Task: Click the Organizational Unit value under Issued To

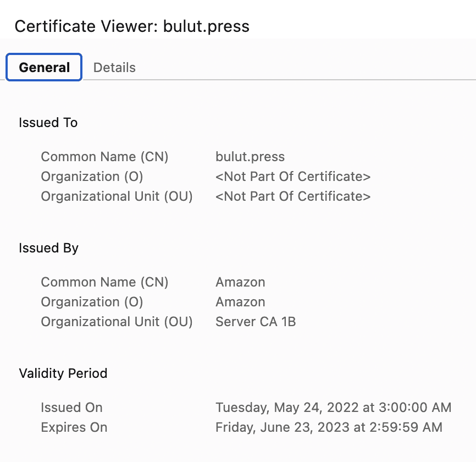Action: click(x=293, y=196)
